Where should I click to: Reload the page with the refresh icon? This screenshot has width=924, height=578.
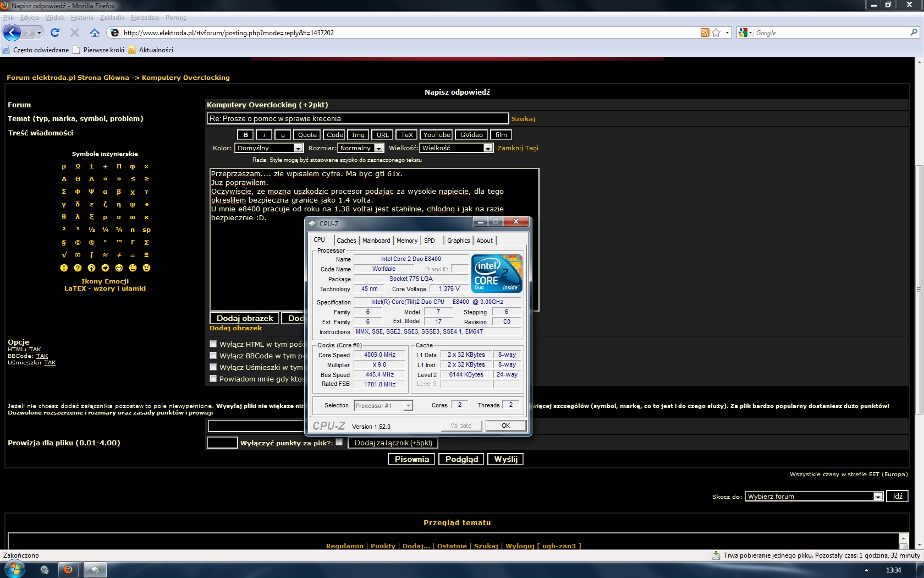tap(55, 33)
